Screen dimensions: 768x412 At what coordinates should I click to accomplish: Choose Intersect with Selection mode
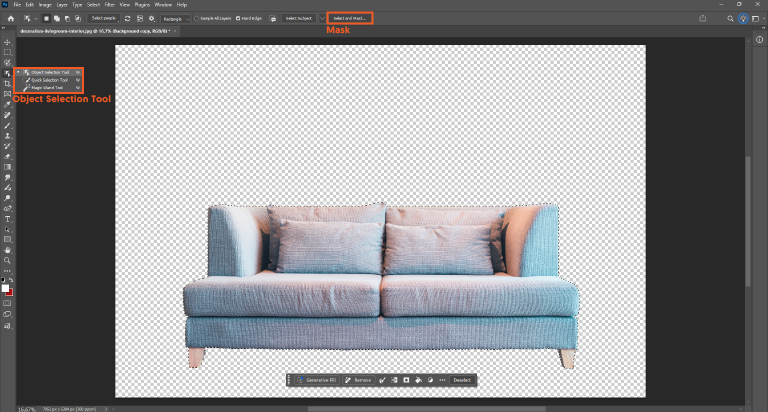[x=77, y=19]
